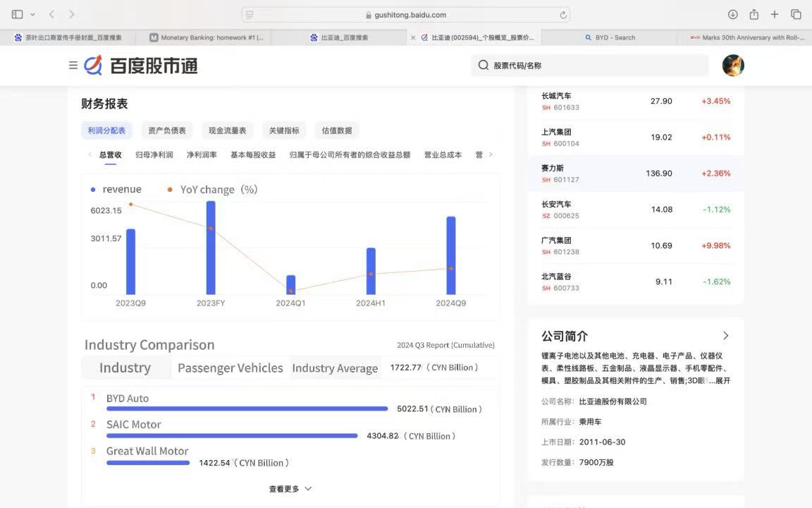Reload page using the refresh icon
812x508 pixels.
coord(562,15)
